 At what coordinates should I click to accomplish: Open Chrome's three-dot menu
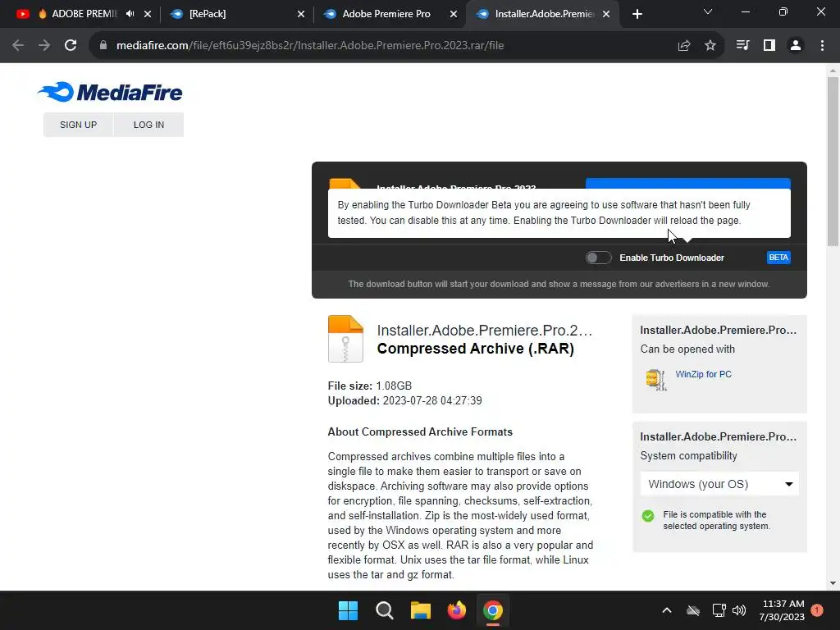822,46
